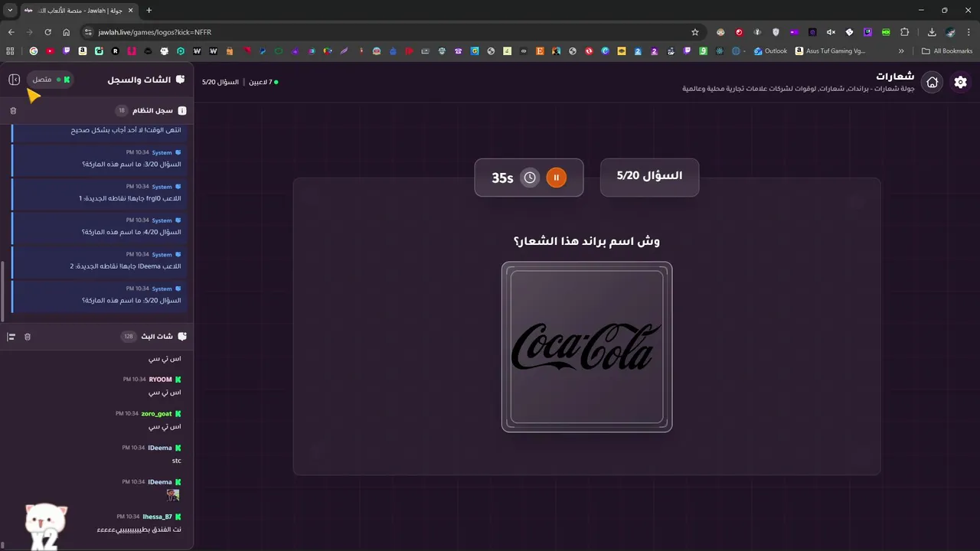This screenshot has height=551, width=980.
Task: Click Ihessa_87 username in chat
Action: tap(157, 517)
